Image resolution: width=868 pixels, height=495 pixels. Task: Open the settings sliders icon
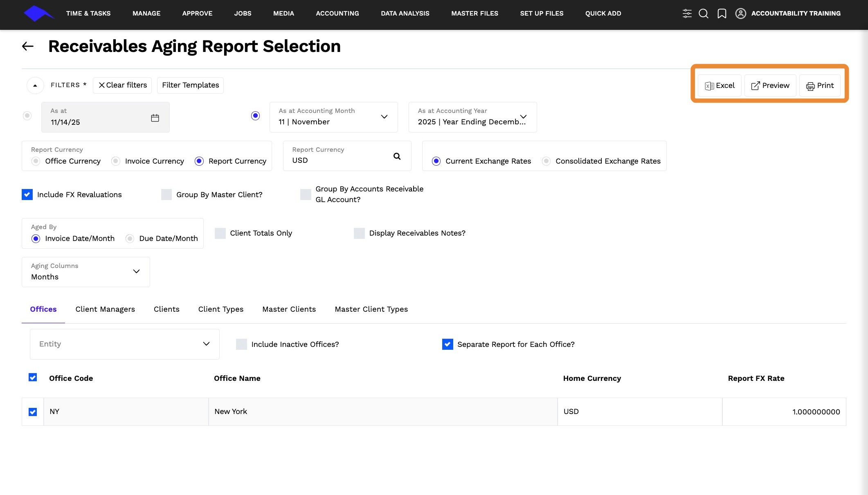pos(687,13)
